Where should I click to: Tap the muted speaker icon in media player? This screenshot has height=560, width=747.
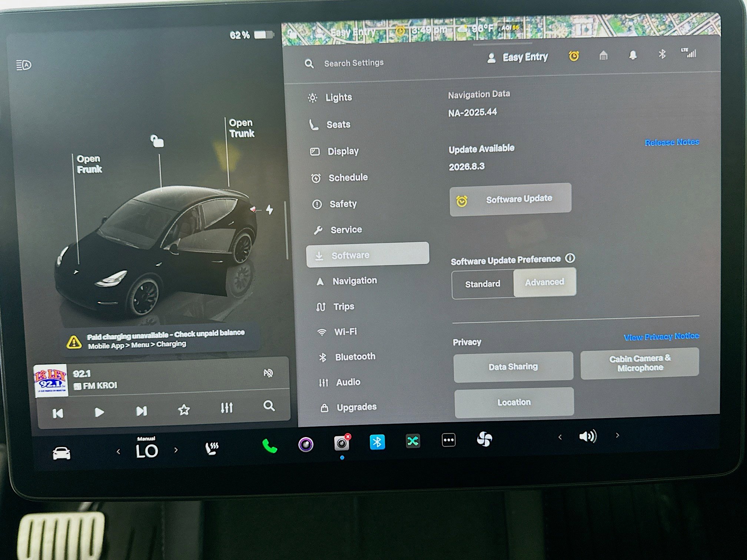[x=268, y=373]
